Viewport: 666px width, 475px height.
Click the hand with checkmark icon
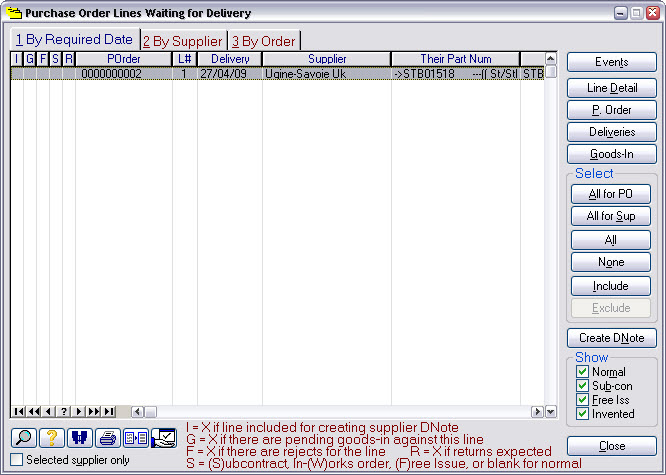tap(164, 438)
